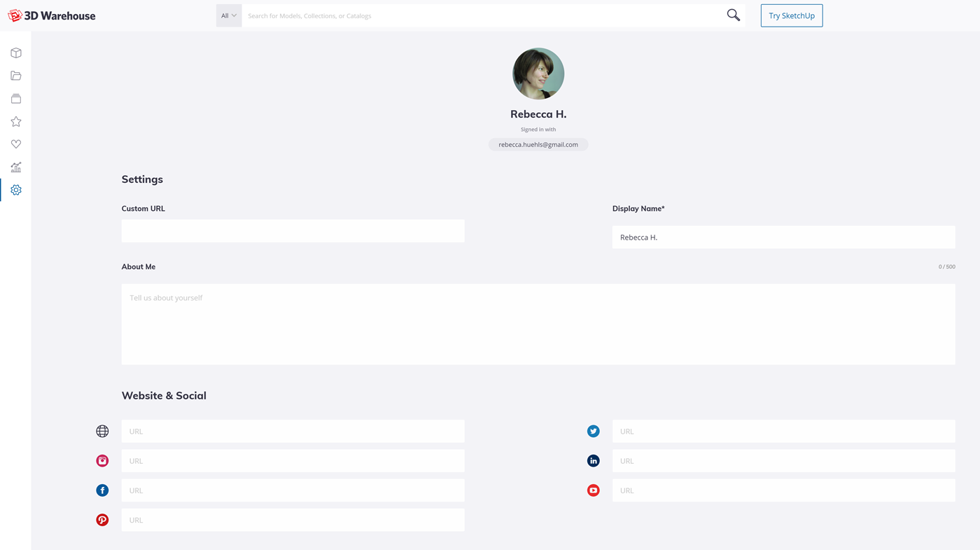
Task: Click the Pinterest URL field
Action: 293,520
